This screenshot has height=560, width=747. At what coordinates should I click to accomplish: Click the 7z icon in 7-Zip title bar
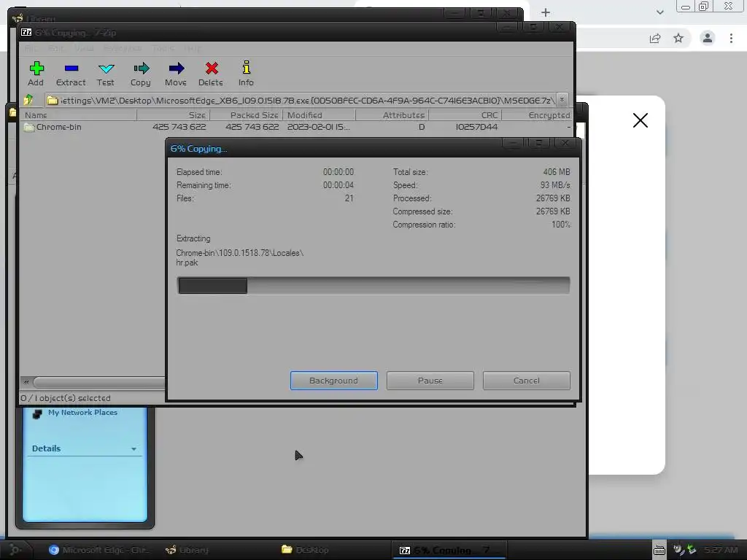[x=27, y=32]
